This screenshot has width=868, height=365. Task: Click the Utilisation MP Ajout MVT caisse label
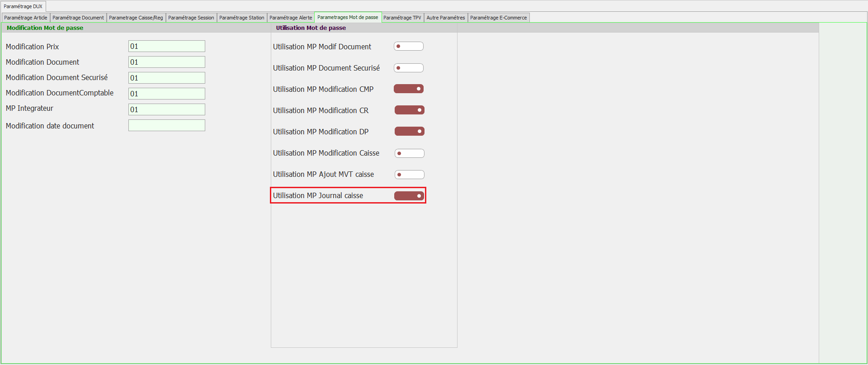[x=323, y=174]
